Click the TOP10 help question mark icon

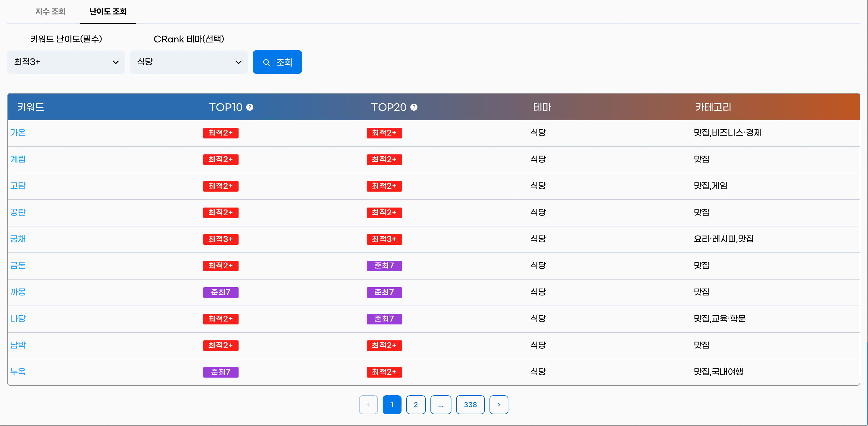point(250,107)
